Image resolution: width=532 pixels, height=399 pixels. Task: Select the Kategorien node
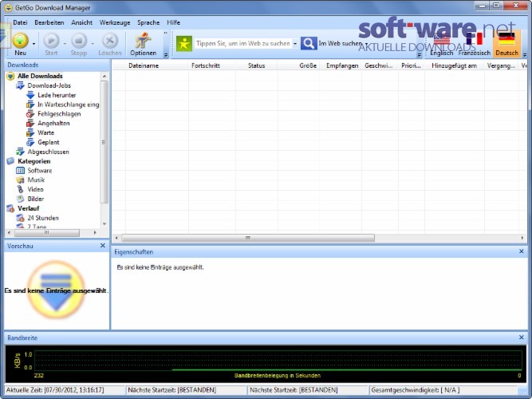click(34, 161)
